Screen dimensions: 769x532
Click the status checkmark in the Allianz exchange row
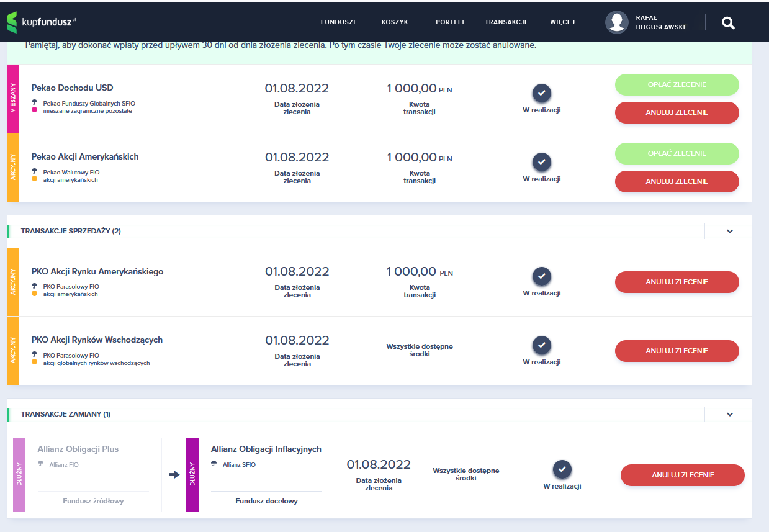[562, 470]
